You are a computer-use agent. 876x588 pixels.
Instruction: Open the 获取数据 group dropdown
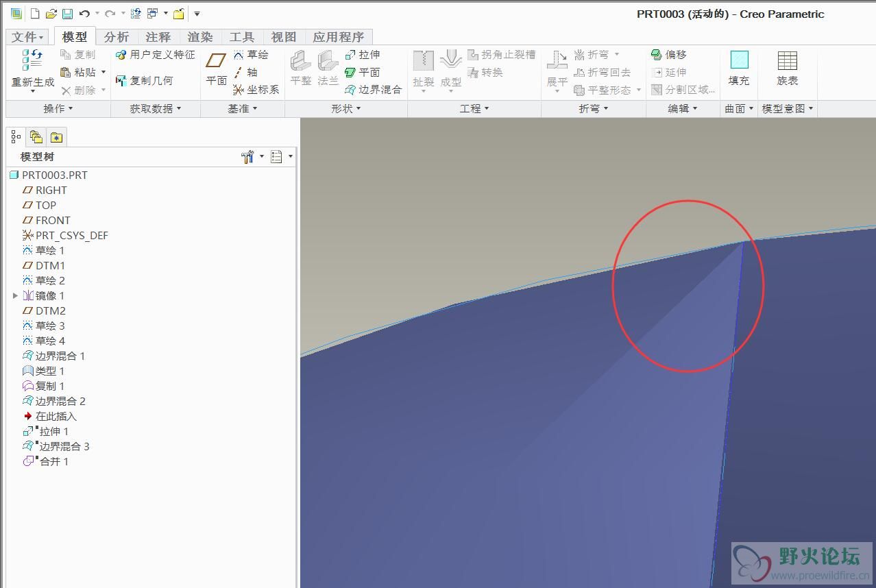[156, 108]
